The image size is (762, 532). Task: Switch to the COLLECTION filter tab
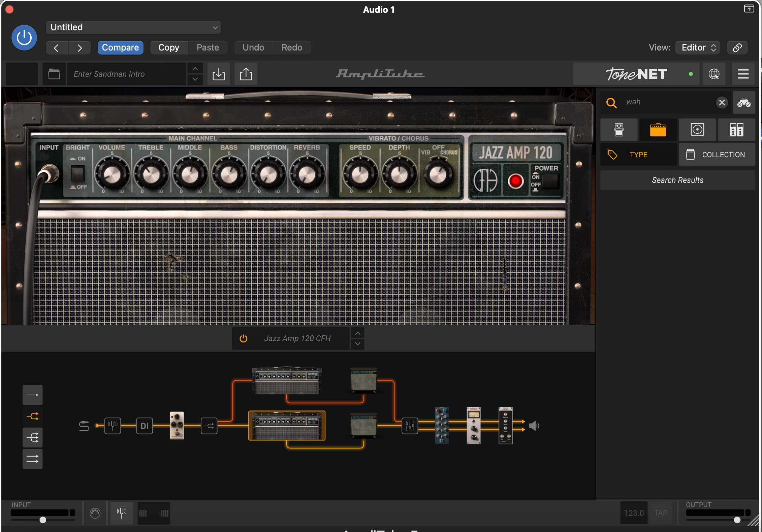pos(717,155)
